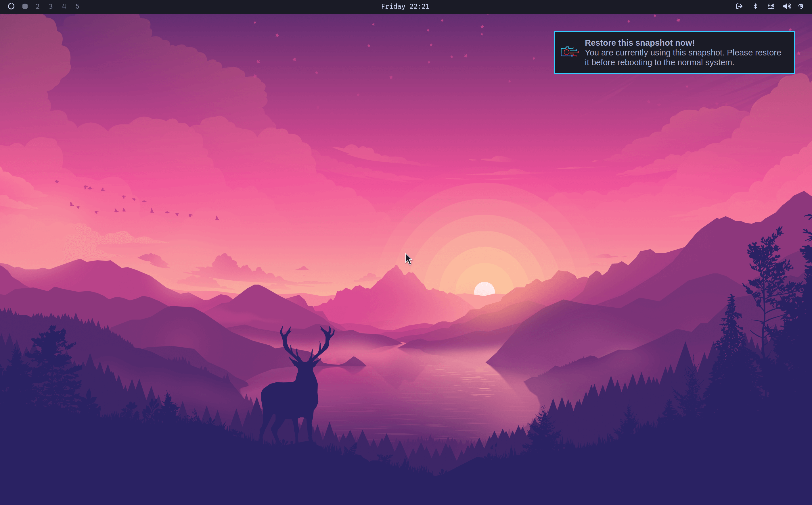Switch to workspace 4
The height and width of the screenshot is (505, 812).
coord(64,6)
